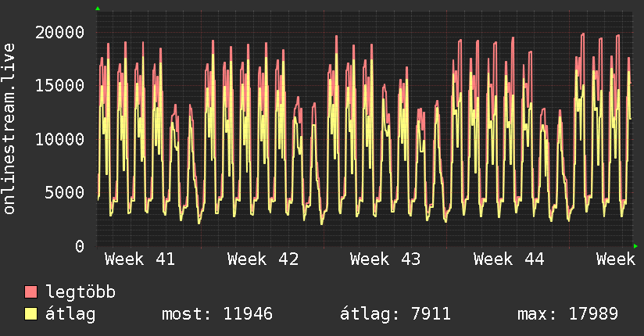The image size is (644, 336).
Task: Click the 15000 y-axis value
Action: click(60, 85)
